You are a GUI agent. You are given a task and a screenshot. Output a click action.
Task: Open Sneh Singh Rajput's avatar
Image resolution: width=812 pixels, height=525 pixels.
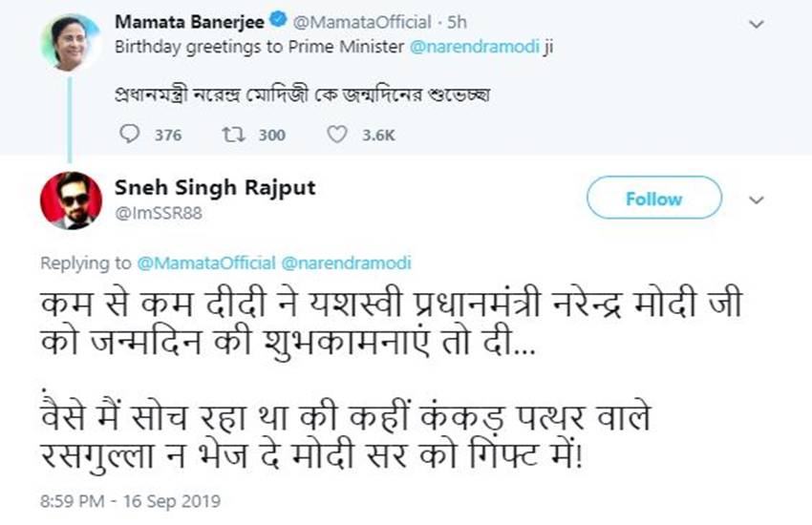(70, 199)
